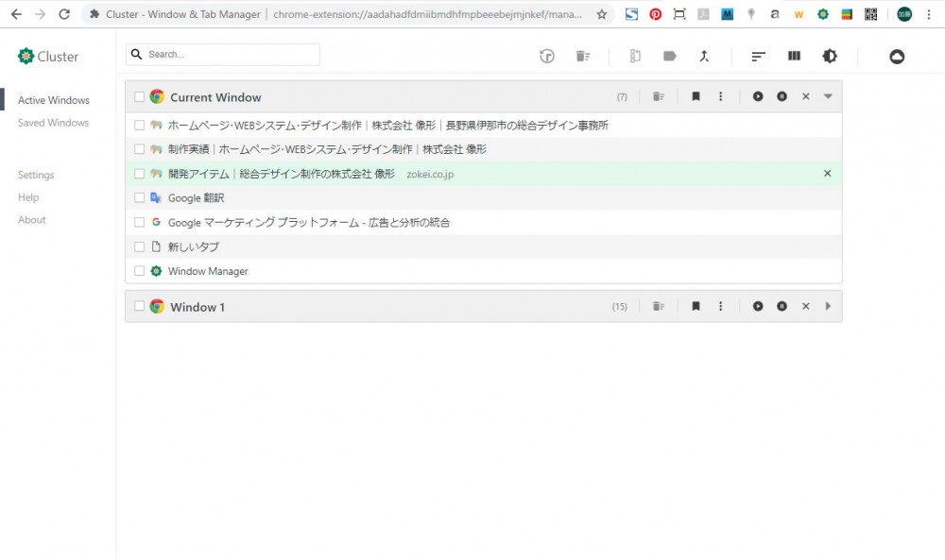Switch to column view icon
The image size is (945, 560).
point(795,56)
